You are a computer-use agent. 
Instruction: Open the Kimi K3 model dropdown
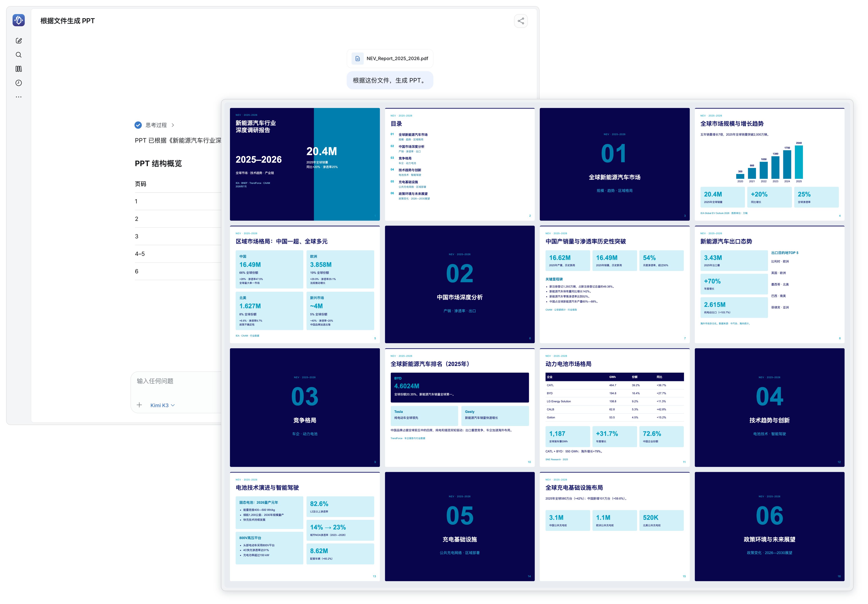pos(163,405)
